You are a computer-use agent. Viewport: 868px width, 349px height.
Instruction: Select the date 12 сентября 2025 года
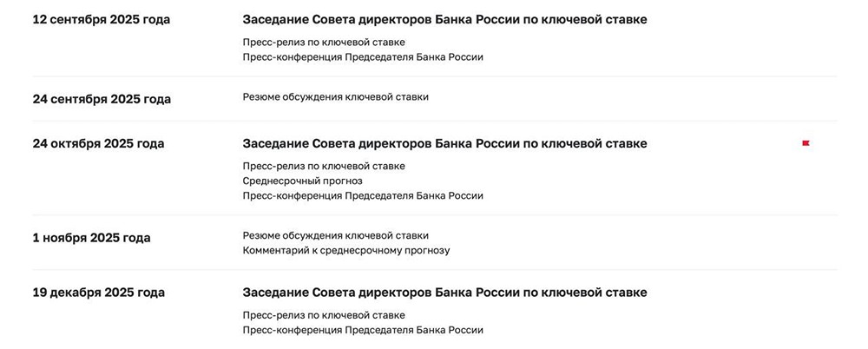pos(101,19)
